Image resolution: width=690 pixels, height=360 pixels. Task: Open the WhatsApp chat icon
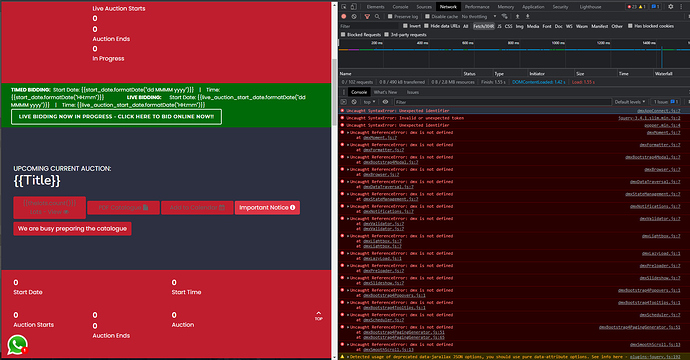18,345
